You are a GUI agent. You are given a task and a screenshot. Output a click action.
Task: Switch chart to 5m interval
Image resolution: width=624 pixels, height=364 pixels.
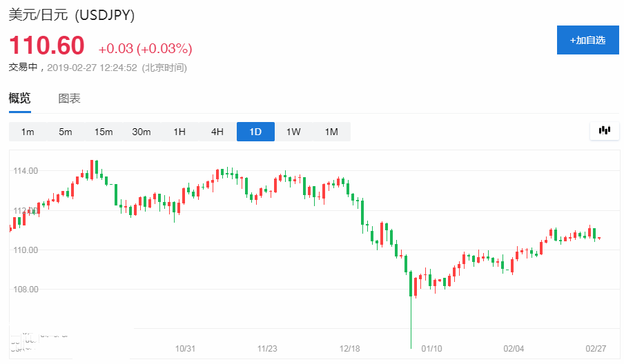pos(66,132)
